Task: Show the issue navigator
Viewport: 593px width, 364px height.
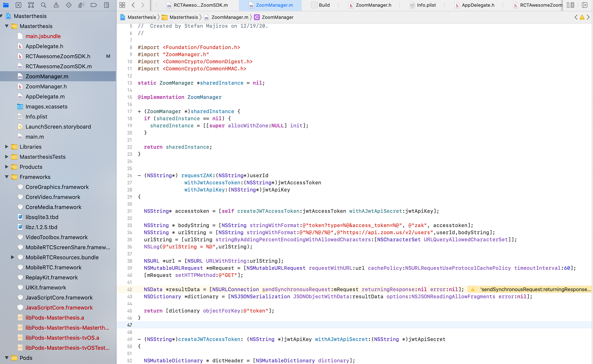Action: (56, 5)
